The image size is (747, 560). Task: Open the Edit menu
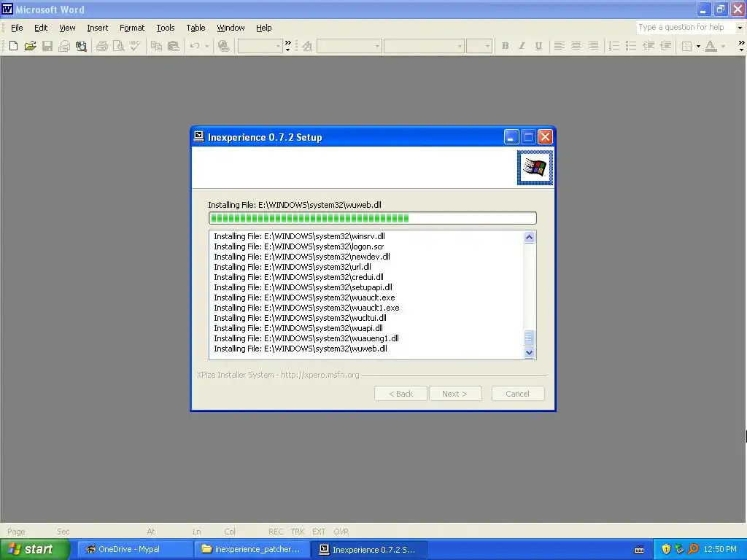point(41,28)
